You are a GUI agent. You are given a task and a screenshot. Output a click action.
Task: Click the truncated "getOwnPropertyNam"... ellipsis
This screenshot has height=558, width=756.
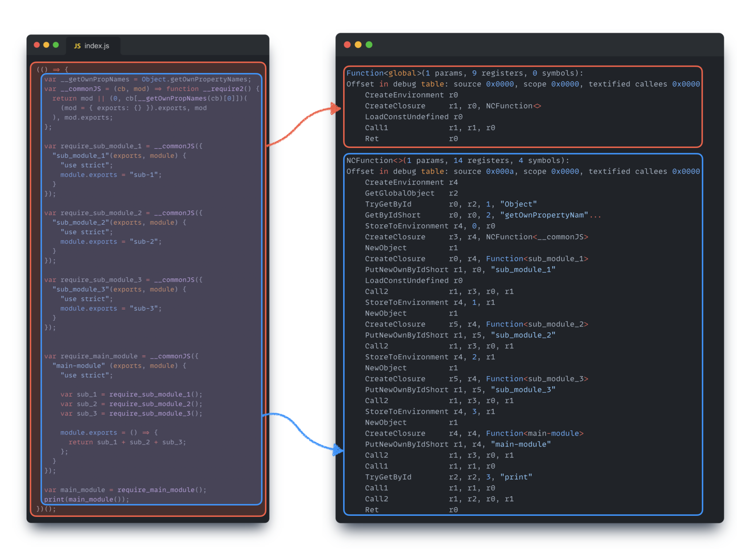click(595, 215)
